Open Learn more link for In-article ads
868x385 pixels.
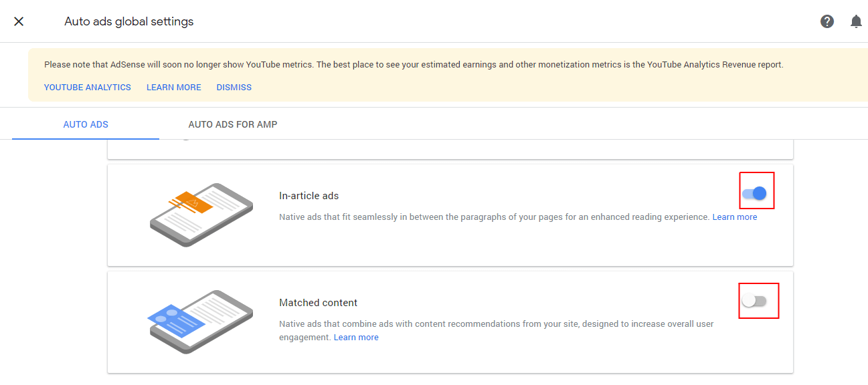point(735,217)
